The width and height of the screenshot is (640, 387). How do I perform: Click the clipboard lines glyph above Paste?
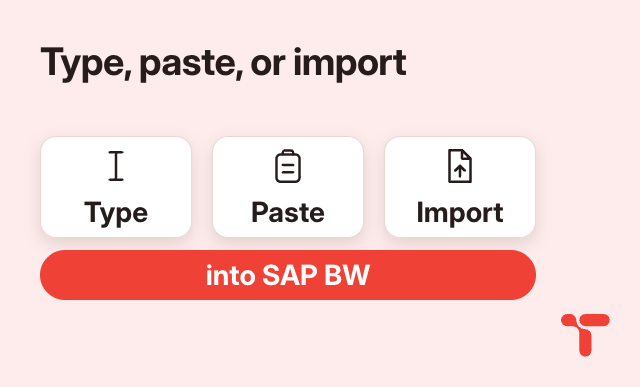pos(288,169)
